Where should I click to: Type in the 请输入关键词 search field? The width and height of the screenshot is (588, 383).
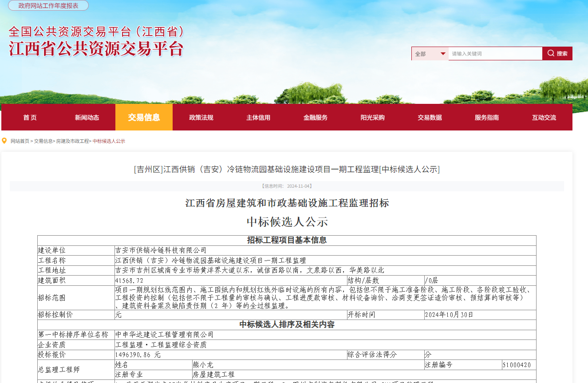tap(495, 54)
